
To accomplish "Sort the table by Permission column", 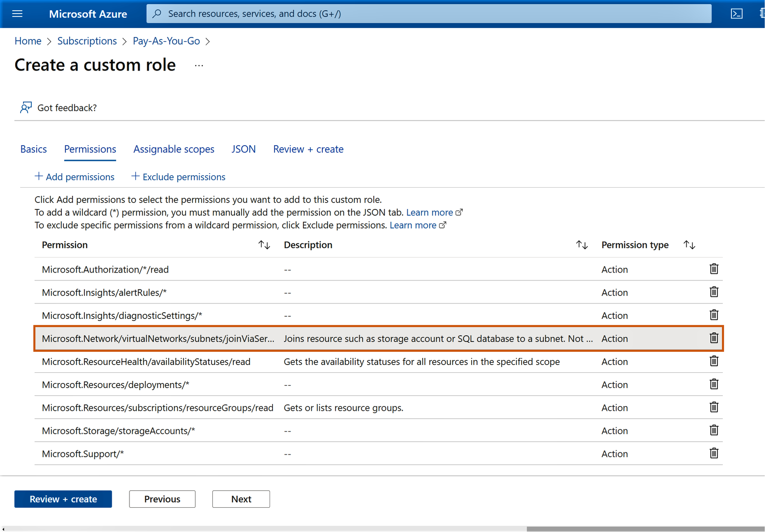I will (x=264, y=245).
